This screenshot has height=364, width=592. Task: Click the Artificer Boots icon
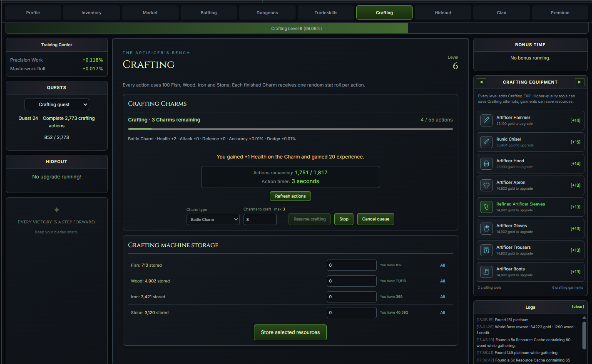[x=486, y=272]
